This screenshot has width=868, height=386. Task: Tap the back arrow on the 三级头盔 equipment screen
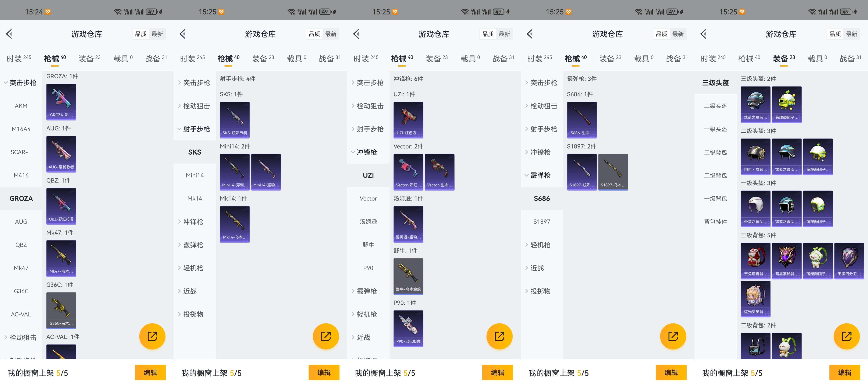click(703, 34)
